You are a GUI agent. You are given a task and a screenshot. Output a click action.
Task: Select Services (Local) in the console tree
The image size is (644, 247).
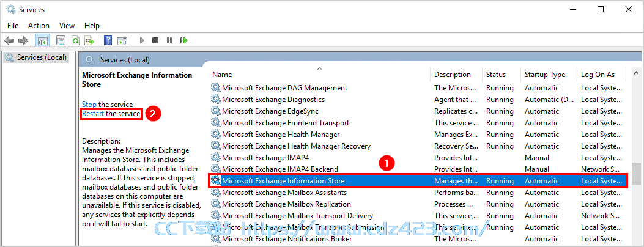[42, 57]
